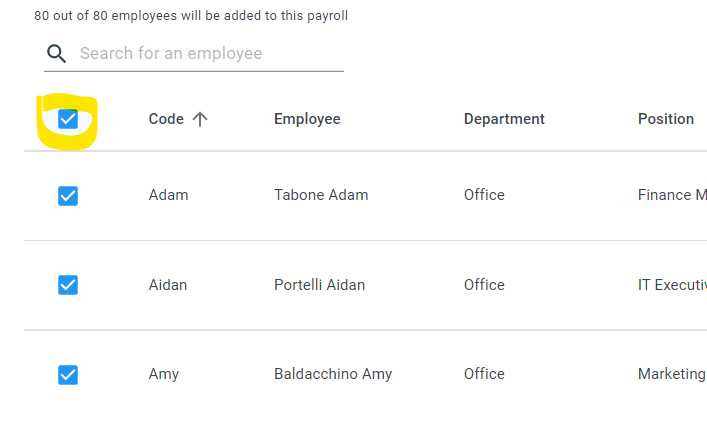
Task: Open the Portelli Aidan employee name
Action: coord(319,285)
